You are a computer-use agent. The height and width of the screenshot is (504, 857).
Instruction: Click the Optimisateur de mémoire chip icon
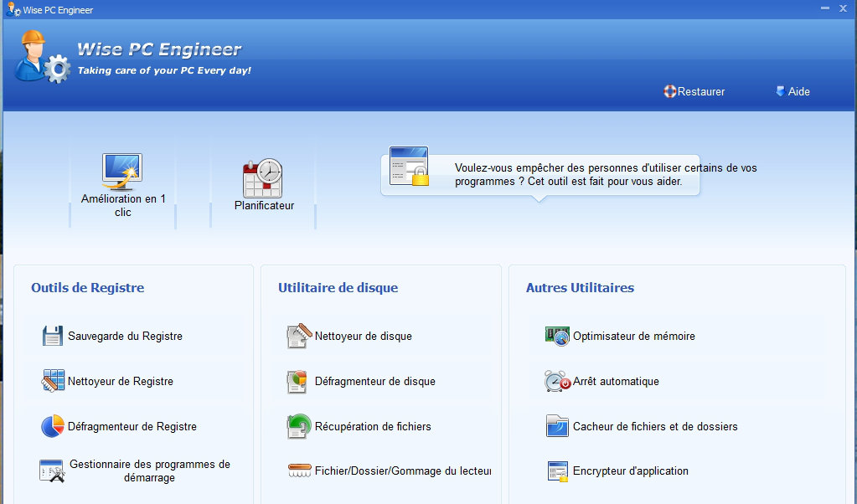pos(557,336)
